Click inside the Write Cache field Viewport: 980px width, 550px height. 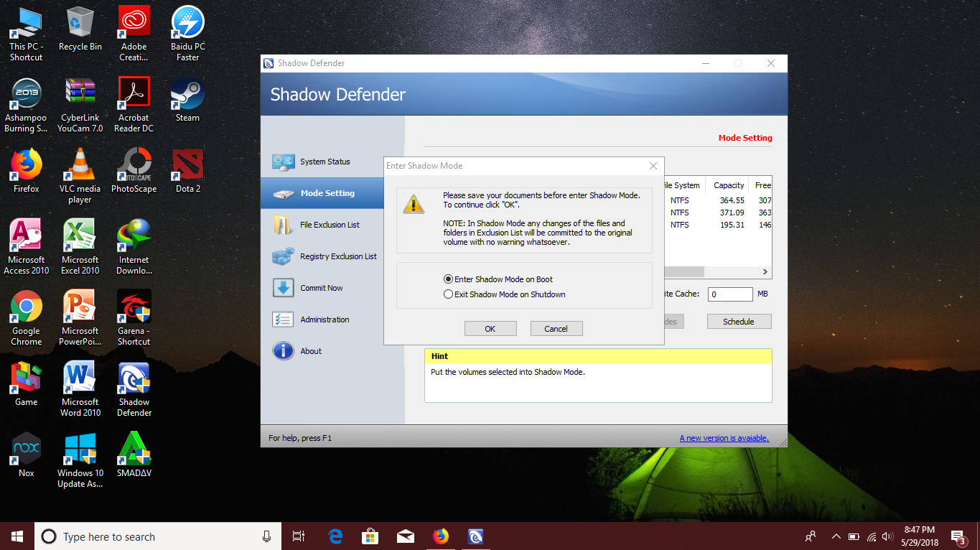729,294
